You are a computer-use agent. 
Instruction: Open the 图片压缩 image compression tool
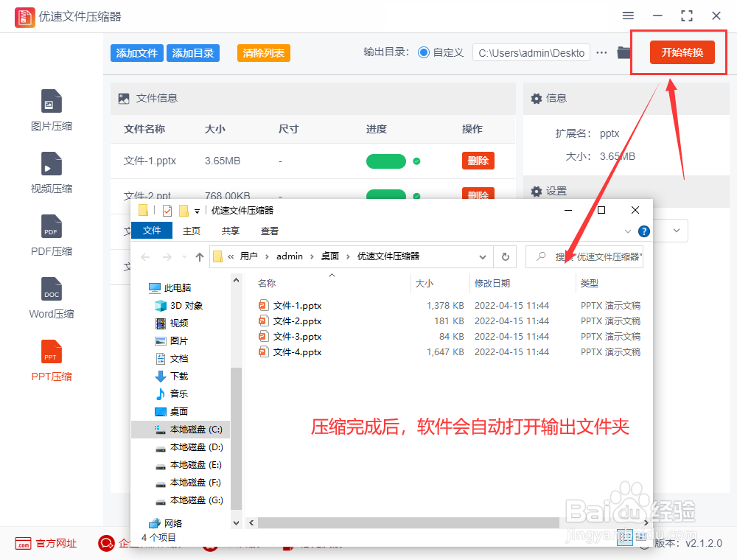[52, 111]
